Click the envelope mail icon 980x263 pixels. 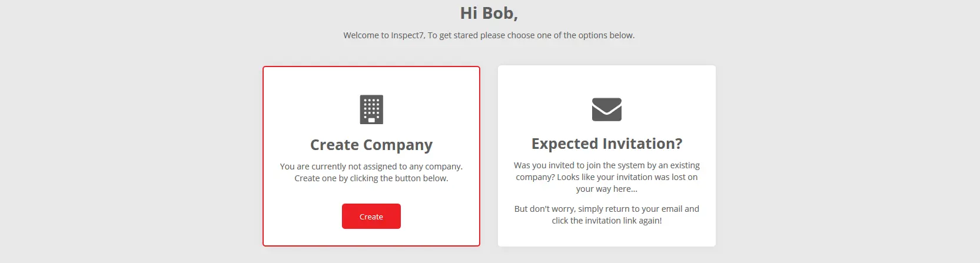click(x=607, y=109)
